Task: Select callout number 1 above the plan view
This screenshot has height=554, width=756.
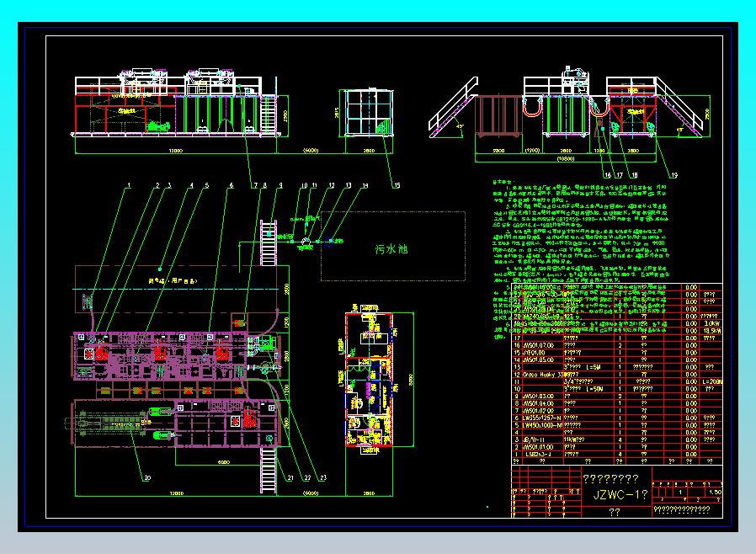Action: click(x=129, y=185)
